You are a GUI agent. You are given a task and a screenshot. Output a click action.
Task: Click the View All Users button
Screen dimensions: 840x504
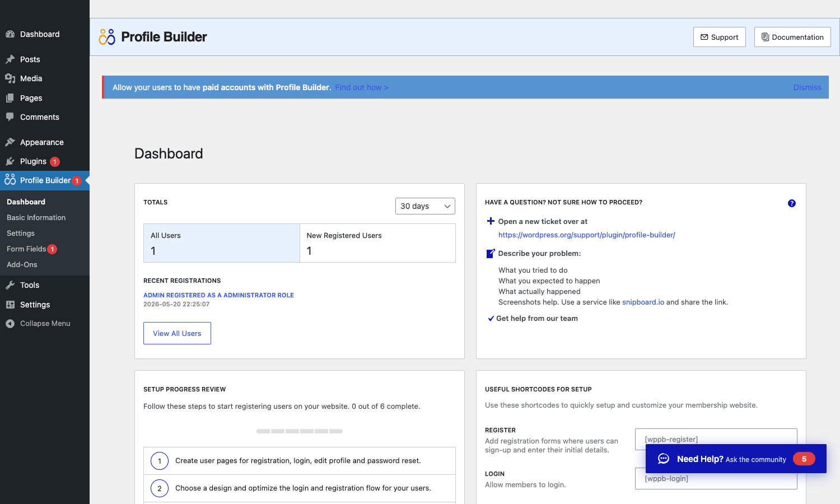(177, 333)
